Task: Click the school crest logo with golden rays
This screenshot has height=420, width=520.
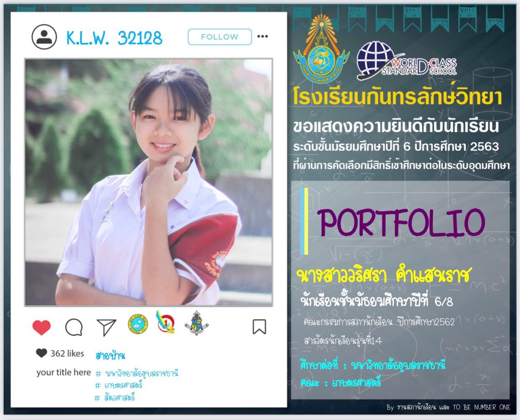Action: [x=321, y=49]
